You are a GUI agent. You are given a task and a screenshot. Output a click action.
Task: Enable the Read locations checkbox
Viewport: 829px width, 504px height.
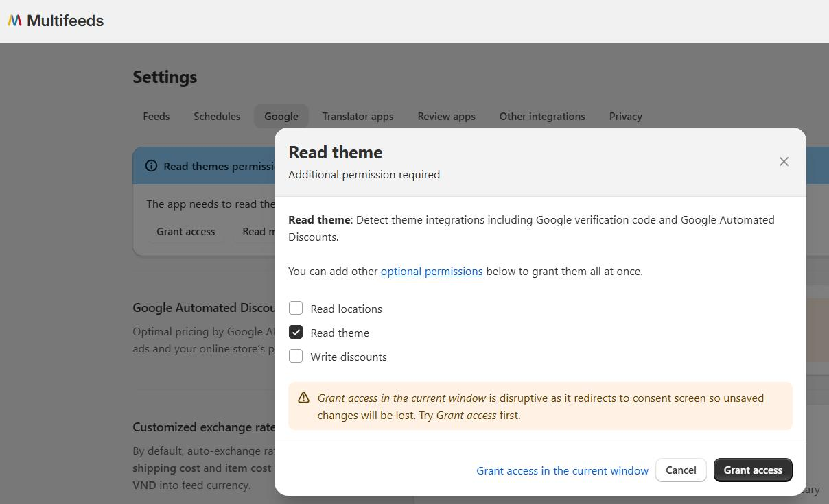[296, 308]
